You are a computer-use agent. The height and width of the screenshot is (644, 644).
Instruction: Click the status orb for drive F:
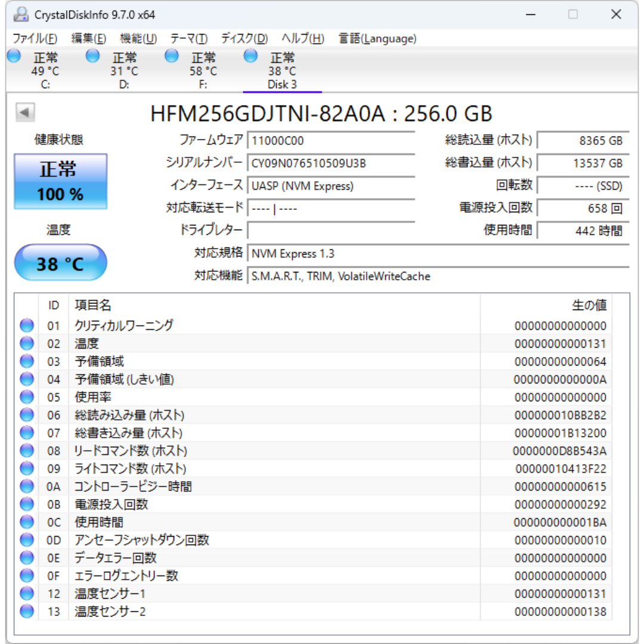pos(172,55)
